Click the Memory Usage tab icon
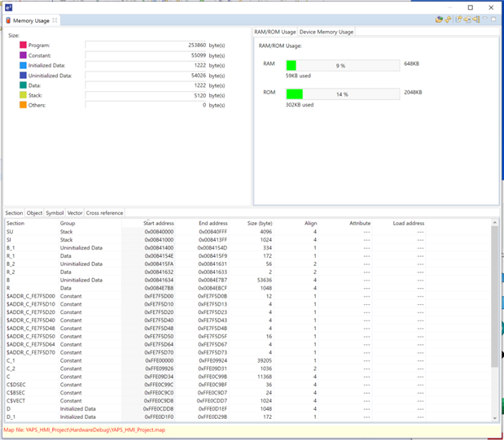504x440 pixels. pos(9,20)
